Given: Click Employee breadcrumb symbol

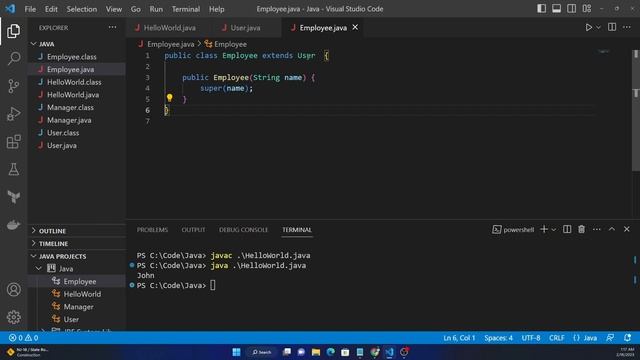Looking at the screenshot, I should click(x=226, y=44).
